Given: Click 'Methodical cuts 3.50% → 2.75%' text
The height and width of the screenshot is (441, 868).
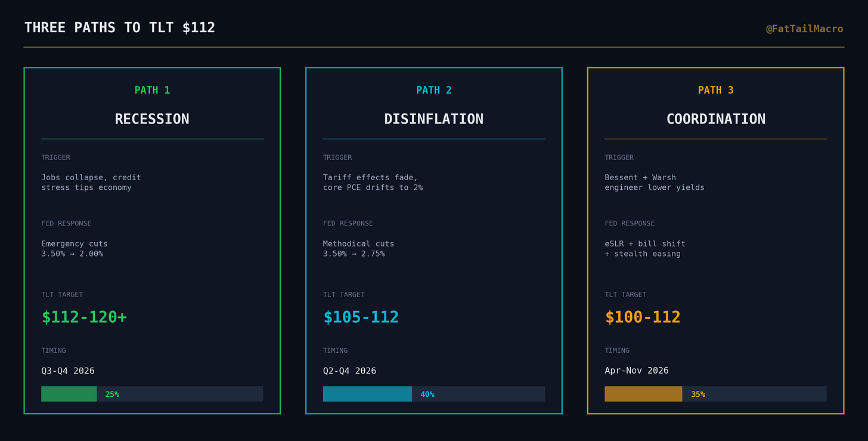Looking at the screenshot, I should (x=359, y=249).
